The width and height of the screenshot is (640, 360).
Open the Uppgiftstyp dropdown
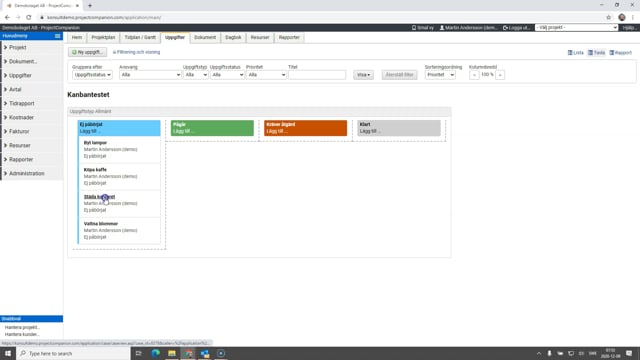(x=196, y=75)
